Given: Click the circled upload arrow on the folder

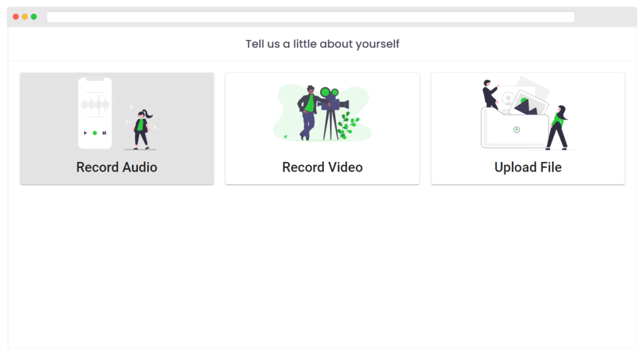Looking at the screenshot, I should tap(516, 129).
